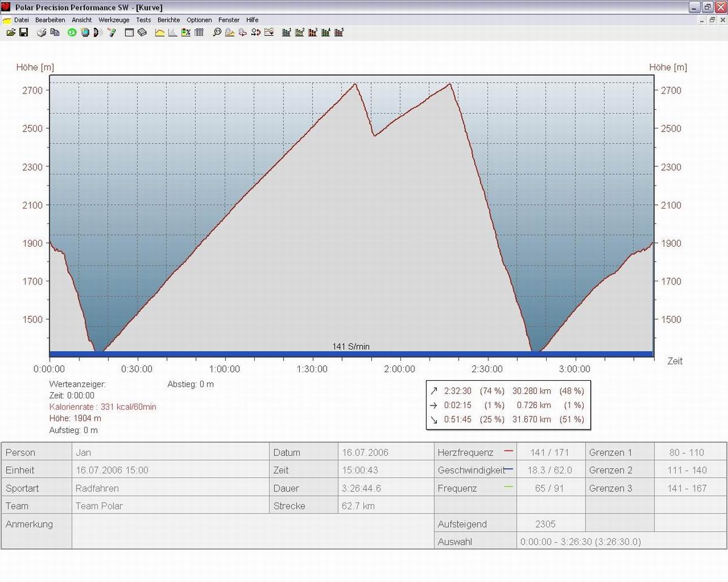Open the Datei menu
This screenshot has width=728, height=582.
coord(21,20)
